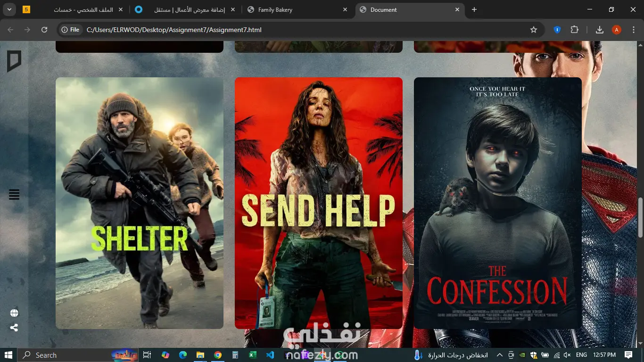Open Task View in the taskbar

tap(147, 355)
